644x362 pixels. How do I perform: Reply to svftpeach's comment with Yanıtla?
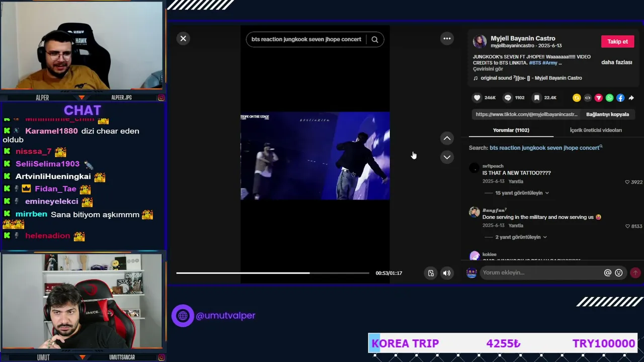tap(516, 182)
